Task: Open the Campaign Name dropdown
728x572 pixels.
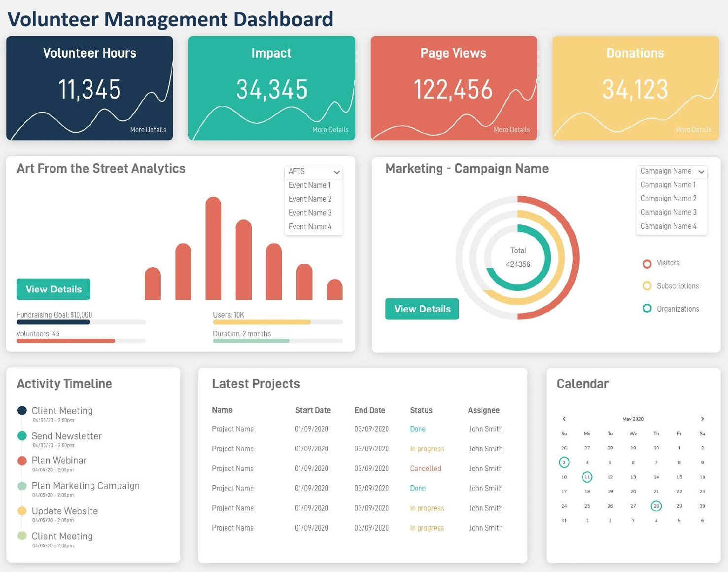Action: pyautogui.click(x=671, y=171)
